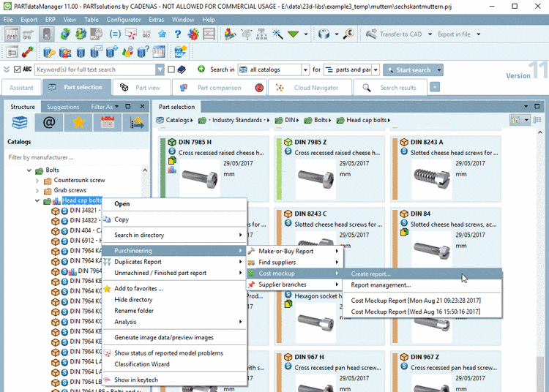This screenshot has width=549, height=392.
Task: Click the database with users icon
Action: pos(65,52)
